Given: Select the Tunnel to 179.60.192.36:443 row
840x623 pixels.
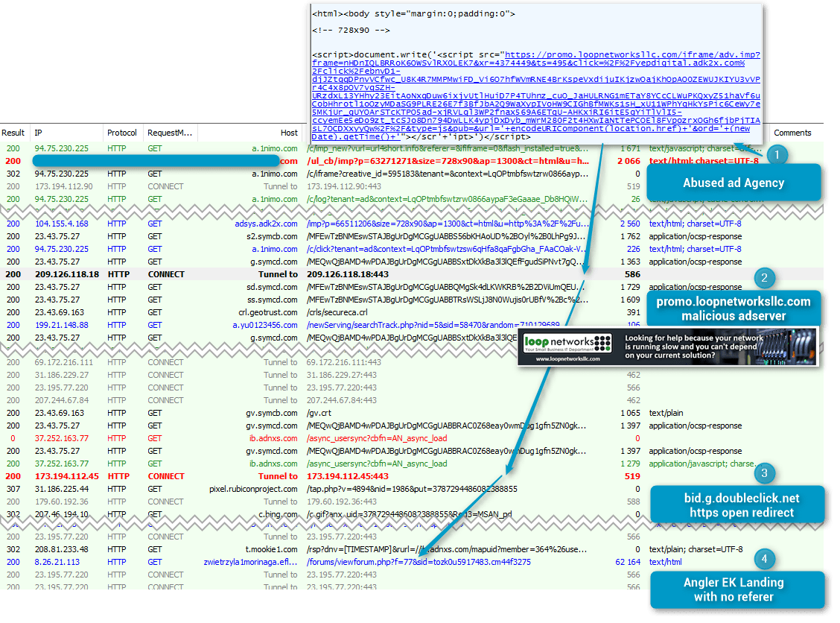Looking at the screenshot, I should 411,502.
